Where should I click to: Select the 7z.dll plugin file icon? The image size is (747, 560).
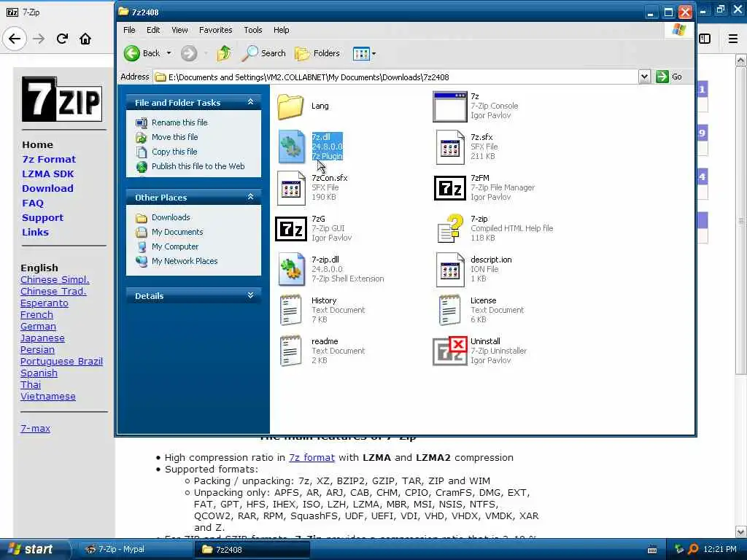(x=291, y=147)
